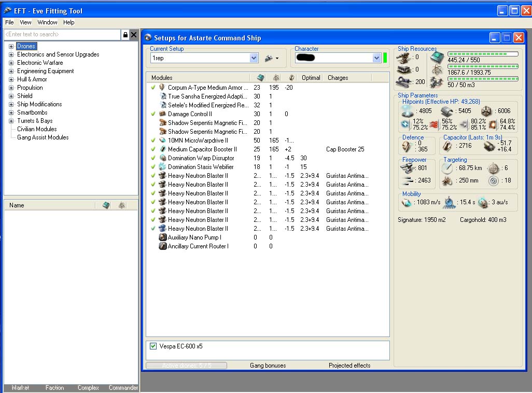Image resolution: width=532 pixels, height=393 pixels.
Task: Toggle the Damage Control II checkmark
Action: 153,114
